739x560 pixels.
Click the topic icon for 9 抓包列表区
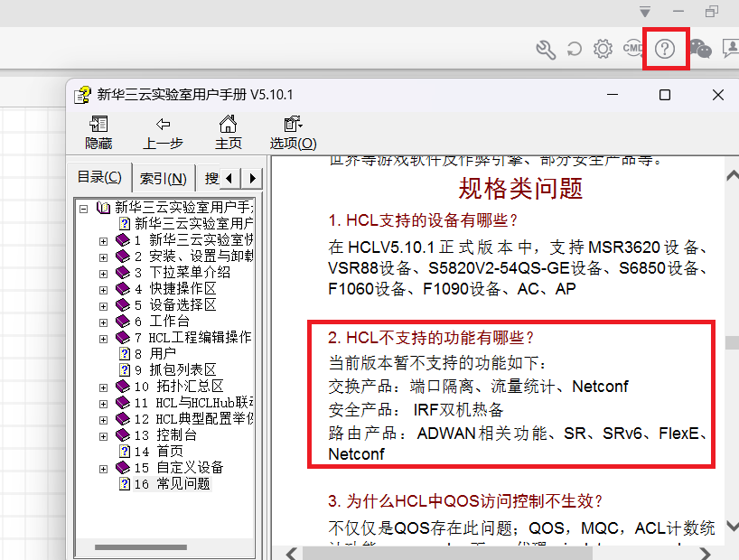[x=125, y=370]
